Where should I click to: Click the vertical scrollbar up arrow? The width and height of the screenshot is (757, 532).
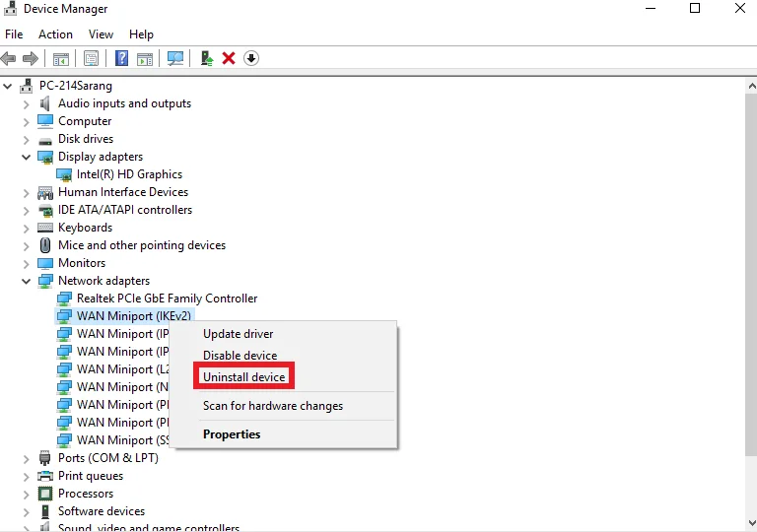point(751,86)
